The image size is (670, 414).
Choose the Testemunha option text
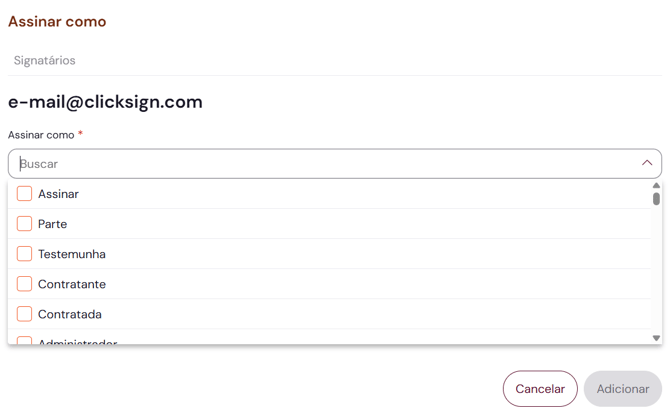coord(72,254)
